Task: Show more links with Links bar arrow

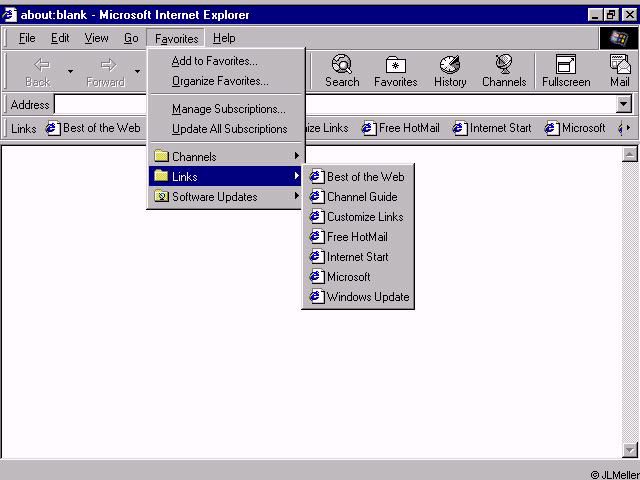Action: click(x=629, y=128)
